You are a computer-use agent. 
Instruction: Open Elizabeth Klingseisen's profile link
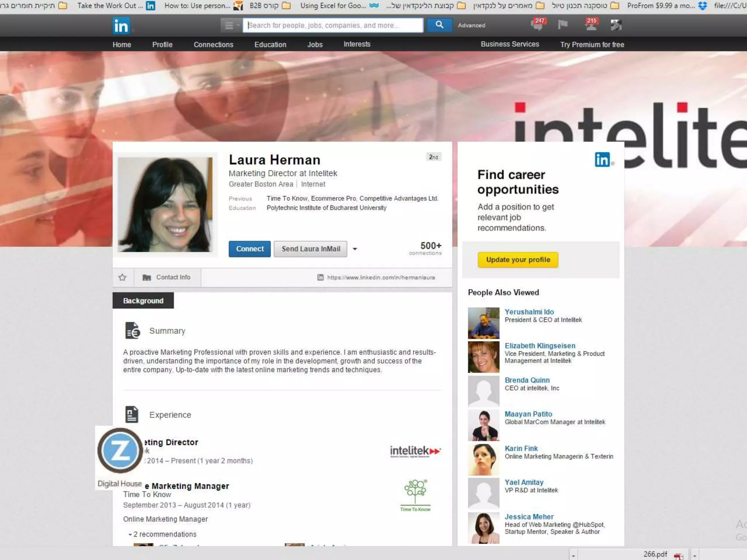(x=540, y=346)
